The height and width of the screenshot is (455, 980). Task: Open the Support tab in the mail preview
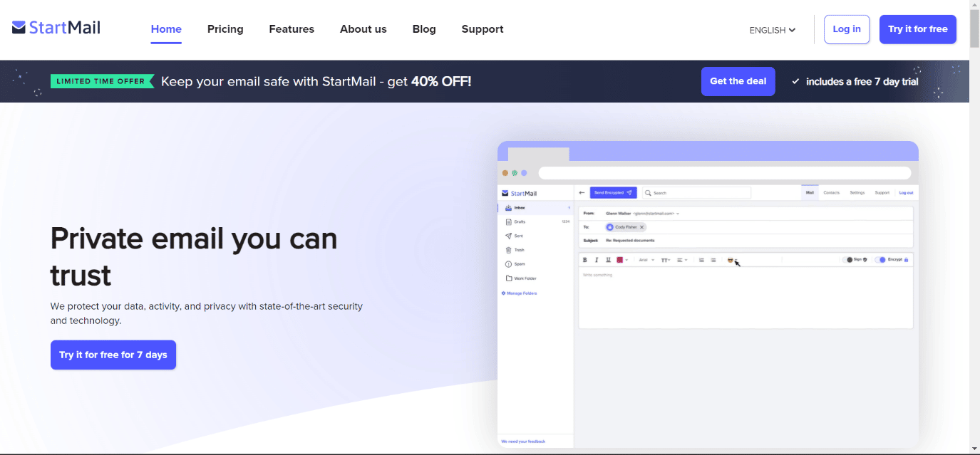point(882,192)
